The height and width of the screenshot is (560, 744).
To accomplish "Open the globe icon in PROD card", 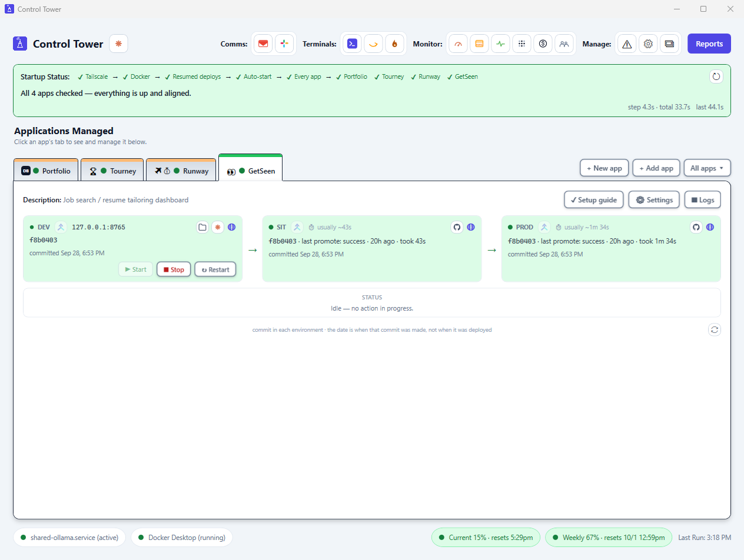I will (710, 227).
